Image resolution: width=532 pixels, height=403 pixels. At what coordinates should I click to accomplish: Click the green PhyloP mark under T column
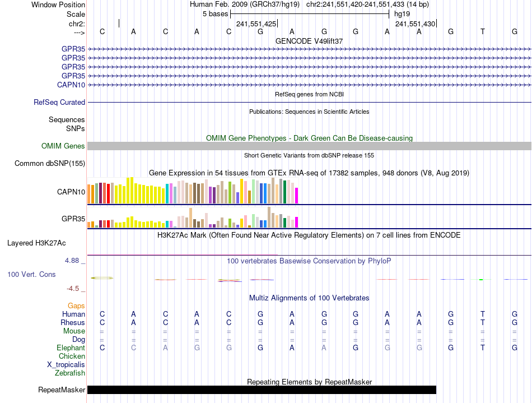[x=481, y=280]
